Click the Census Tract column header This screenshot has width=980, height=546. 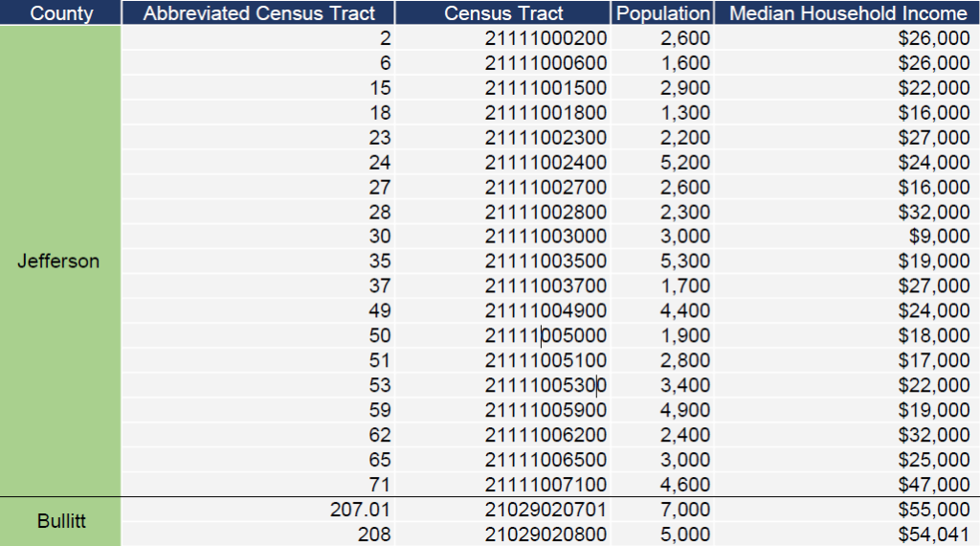point(503,13)
